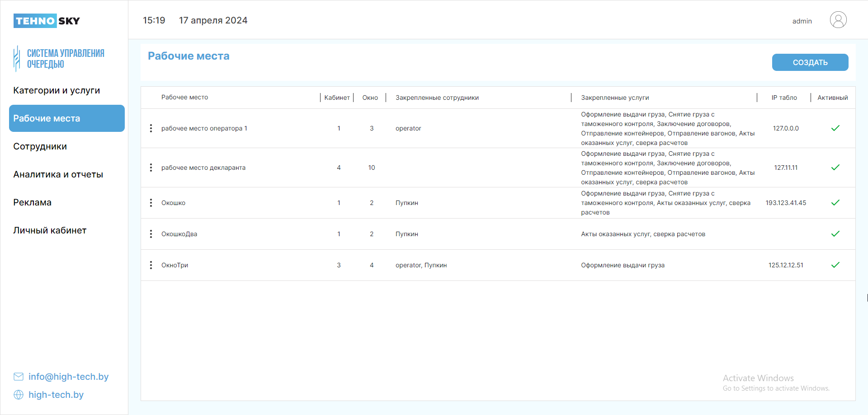
Task: Expand the kebab menu for ОкноТри
Action: [151, 265]
